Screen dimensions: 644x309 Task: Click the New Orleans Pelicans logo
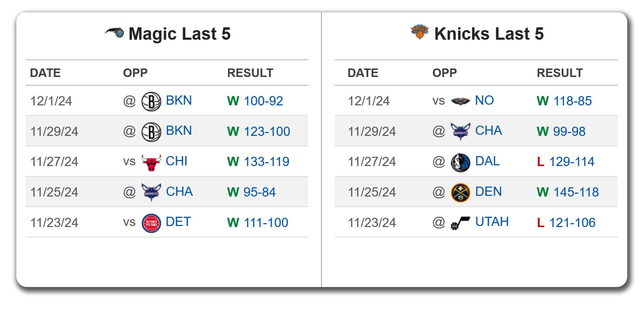[x=460, y=101]
